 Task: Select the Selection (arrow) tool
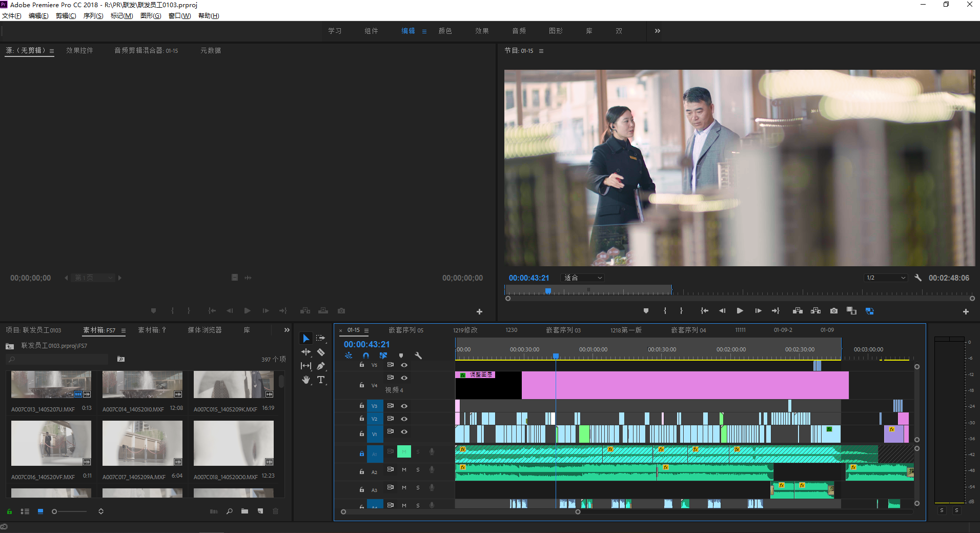pos(306,338)
